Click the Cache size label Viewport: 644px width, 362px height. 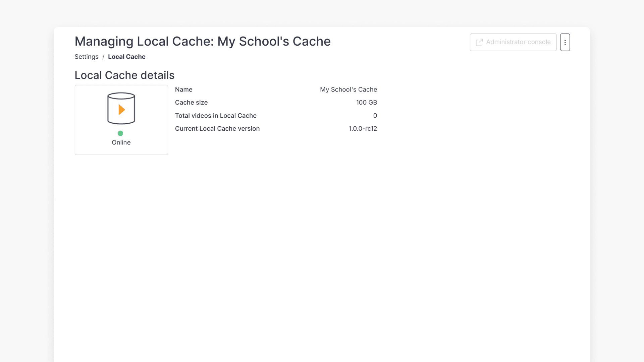pyautogui.click(x=191, y=103)
